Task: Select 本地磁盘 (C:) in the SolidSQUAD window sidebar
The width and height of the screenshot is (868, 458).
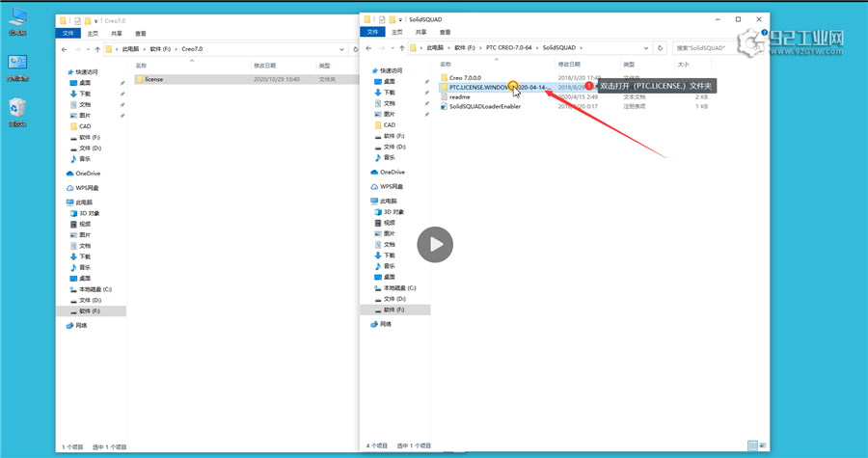Action: click(395, 288)
